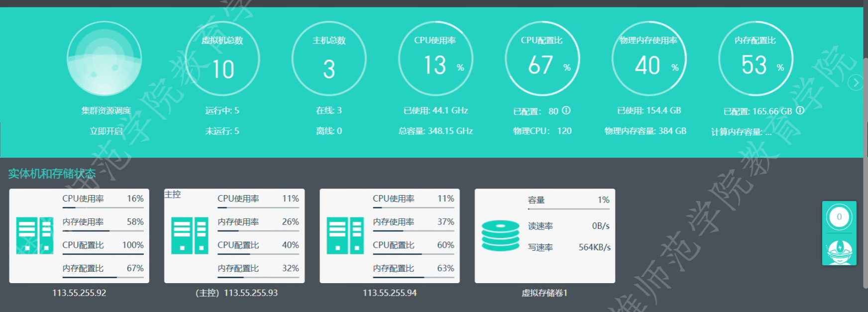This screenshot has height=312, width=868.
Task: Open the robot assistant icon in floating widget
Action: [839, 250]
